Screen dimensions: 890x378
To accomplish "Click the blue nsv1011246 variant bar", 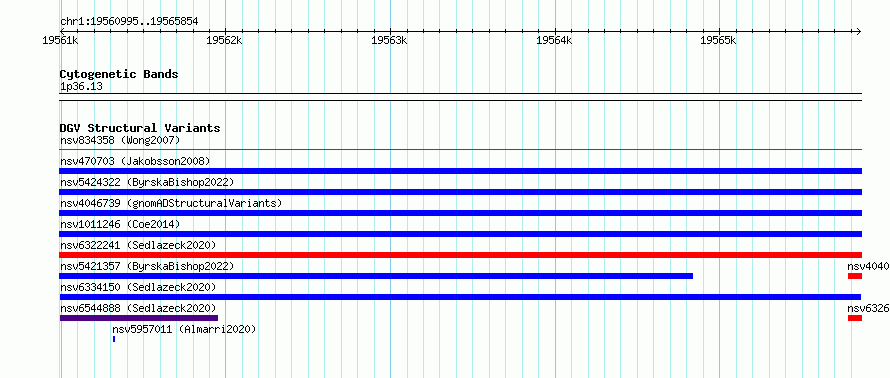I will (x=460, y=234).
